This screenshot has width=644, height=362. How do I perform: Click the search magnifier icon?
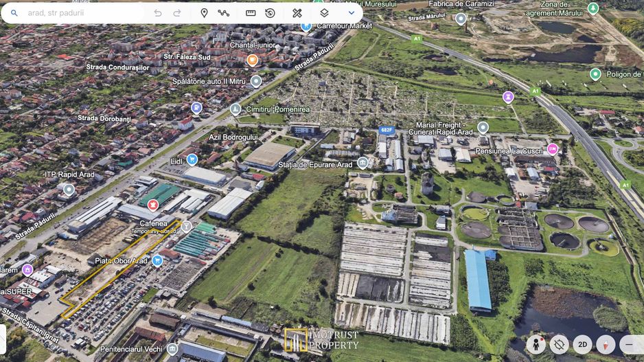(x=14, y=13)
